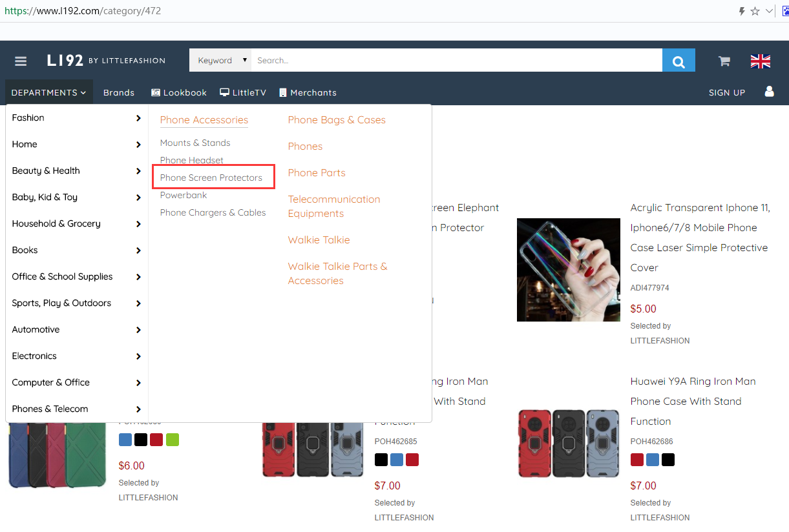Pick the black swatch for item POH462685
The height and width of the screenshot is (532, 789).
pos(381,460)
